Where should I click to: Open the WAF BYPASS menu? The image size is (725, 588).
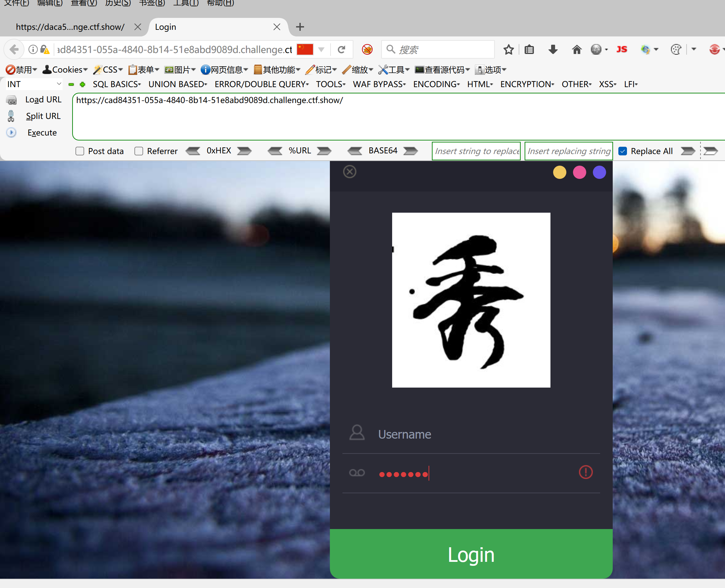(x=379, y=84)
